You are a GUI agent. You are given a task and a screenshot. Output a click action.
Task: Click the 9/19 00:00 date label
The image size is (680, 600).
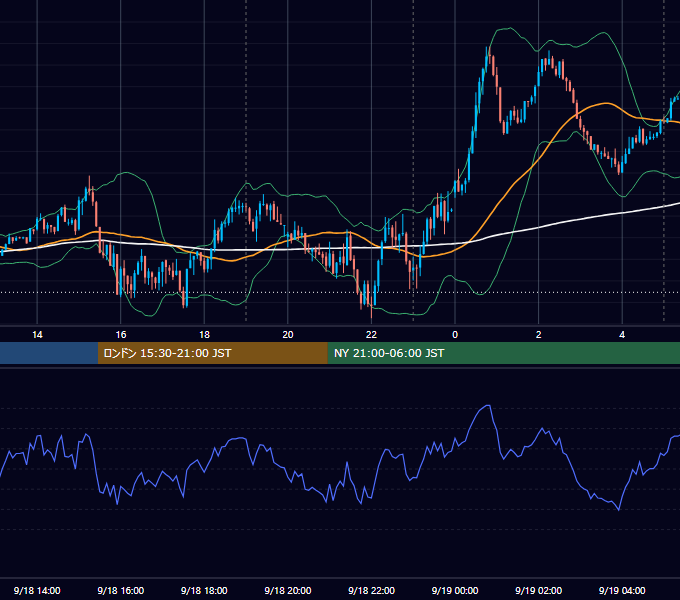coord(455,590)
